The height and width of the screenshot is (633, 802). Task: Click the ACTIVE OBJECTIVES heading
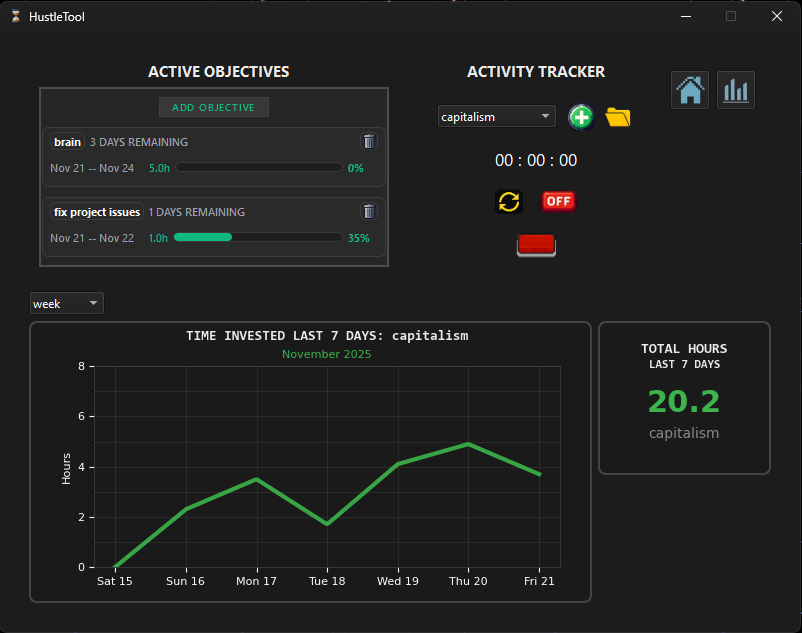[219, 72]
